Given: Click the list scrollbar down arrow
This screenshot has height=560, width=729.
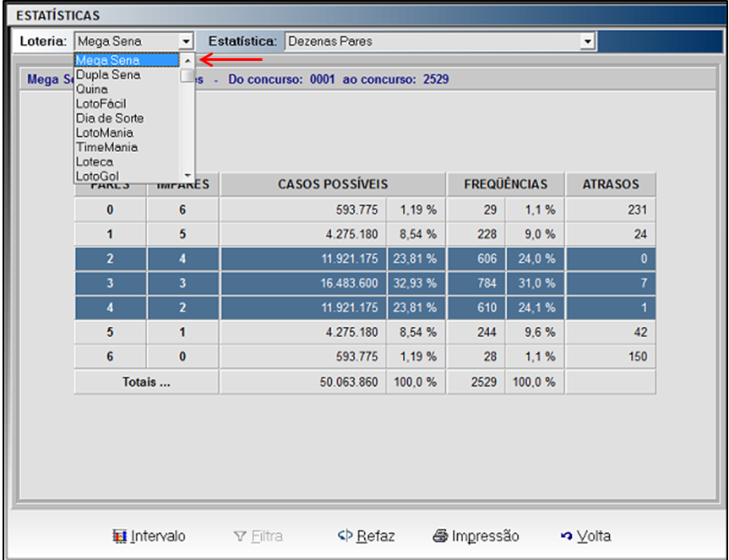Looking at the screenshot, I should [188, 175].
